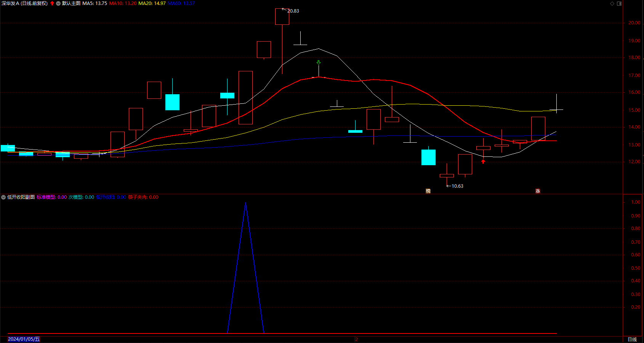
Task: Click the large cyan candle near 12.00
Action: (428, 157)
